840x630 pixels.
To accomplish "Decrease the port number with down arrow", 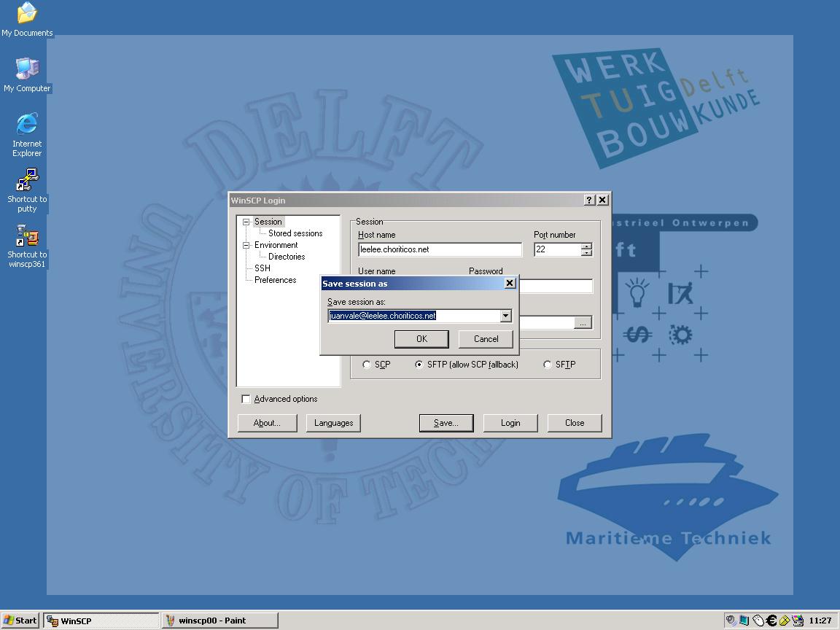I will (586, 253).
